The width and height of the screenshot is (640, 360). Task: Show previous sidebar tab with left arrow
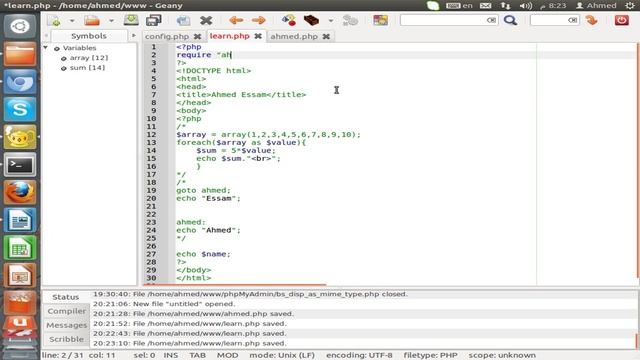[x=46, y=36]
